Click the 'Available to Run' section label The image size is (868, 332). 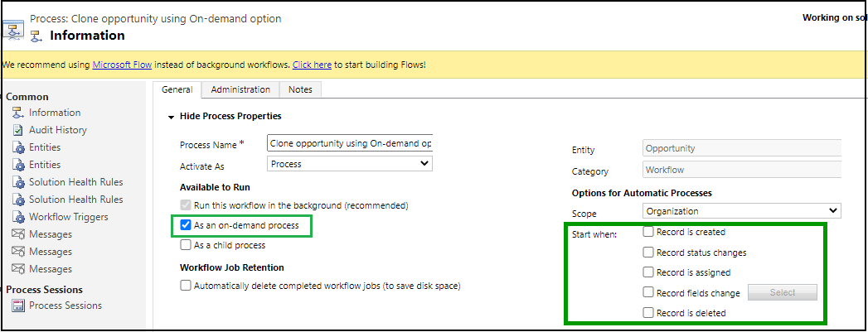[215, 188]
